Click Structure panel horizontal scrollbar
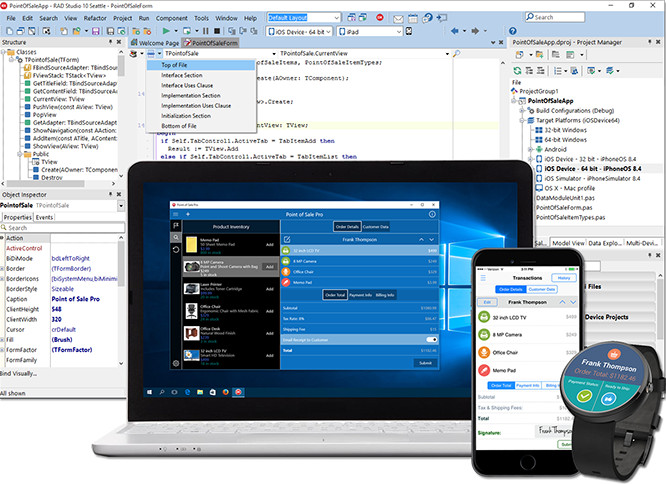Image resolution: width=666 pixels, height=484 pixels. coord(59,184)
